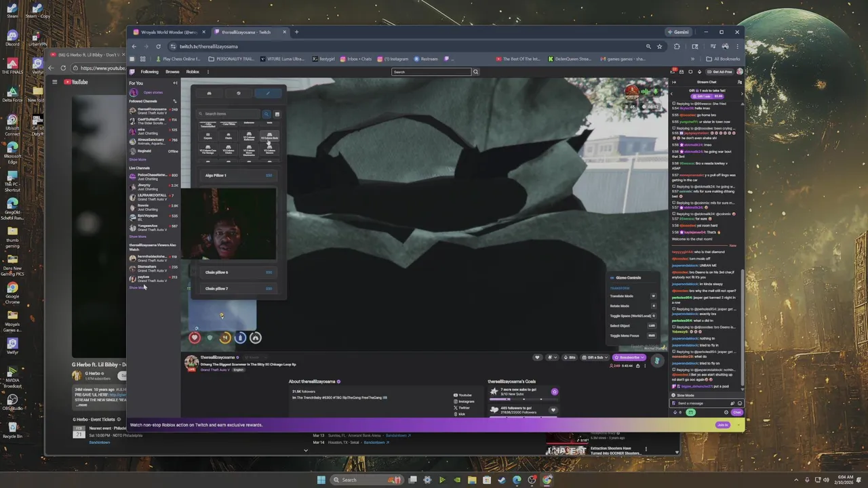Open Twitch's three-dot more menu
The width and height of the screenshot is (868, 488).
[x=208, y=72]
